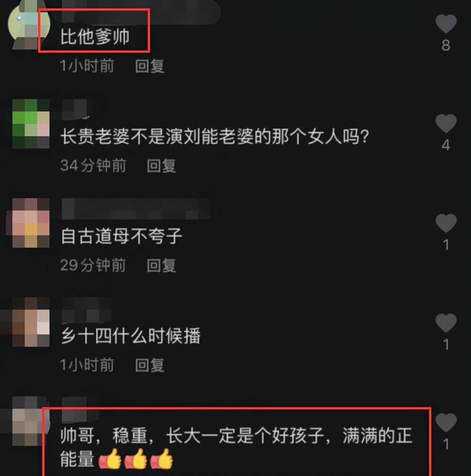This screenshot has width=471, height=476.
Task: Reply to the comment posted 29分钟前
Action: (161, 265)
